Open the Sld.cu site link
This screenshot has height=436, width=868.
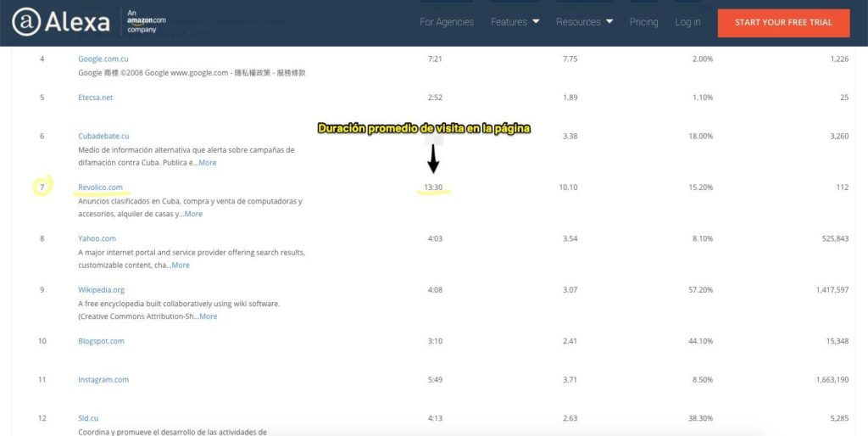tap(88, 418)
